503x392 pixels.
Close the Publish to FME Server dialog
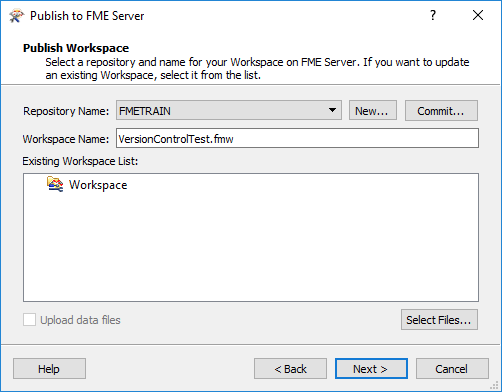tap(478, 15)
